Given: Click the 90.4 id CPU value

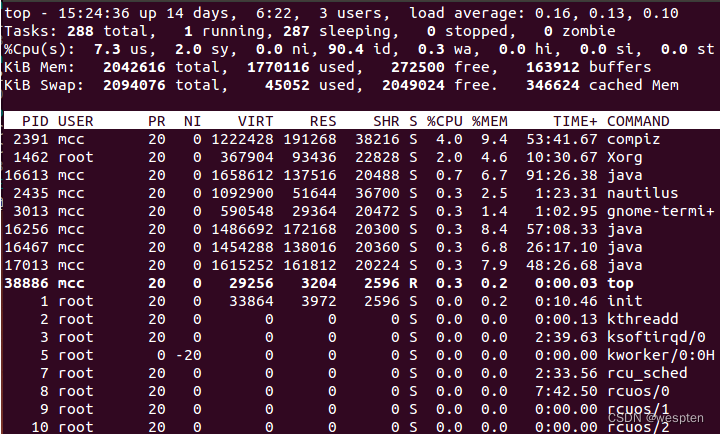Looking at the screenshot, I should click(359, 49).
